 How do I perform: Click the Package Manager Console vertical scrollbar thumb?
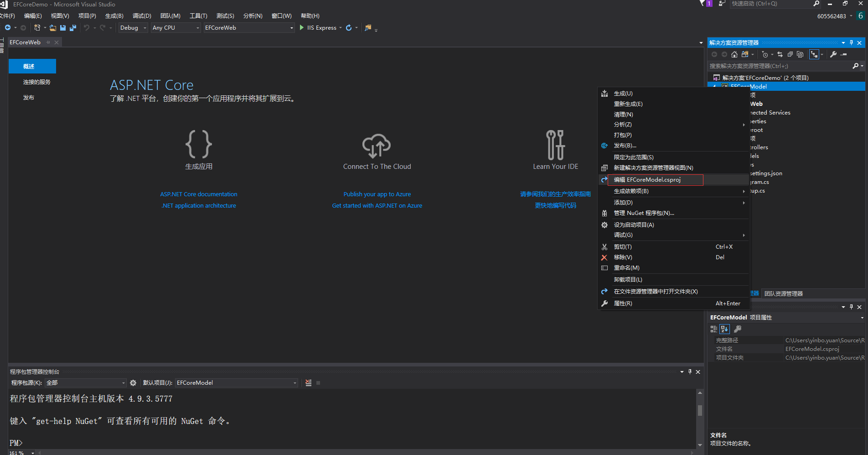(x=700, y=410)
